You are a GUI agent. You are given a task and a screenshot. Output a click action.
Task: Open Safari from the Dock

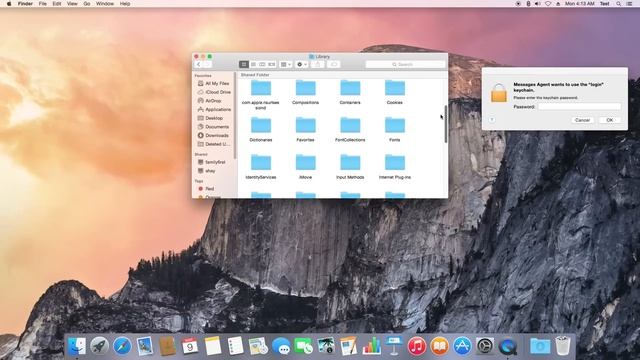click(x=122, y=346)
